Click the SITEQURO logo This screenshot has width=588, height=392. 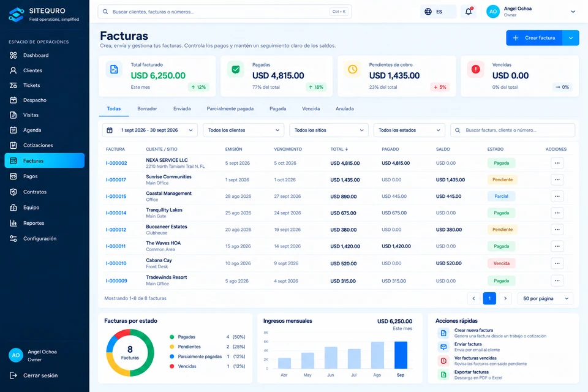pyautogui.click(x=16, y=14)
